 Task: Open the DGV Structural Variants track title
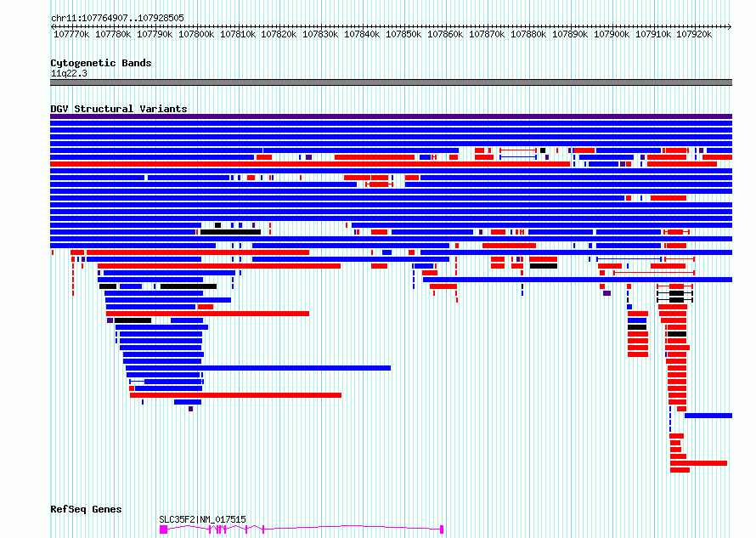[x=119, y=109]
